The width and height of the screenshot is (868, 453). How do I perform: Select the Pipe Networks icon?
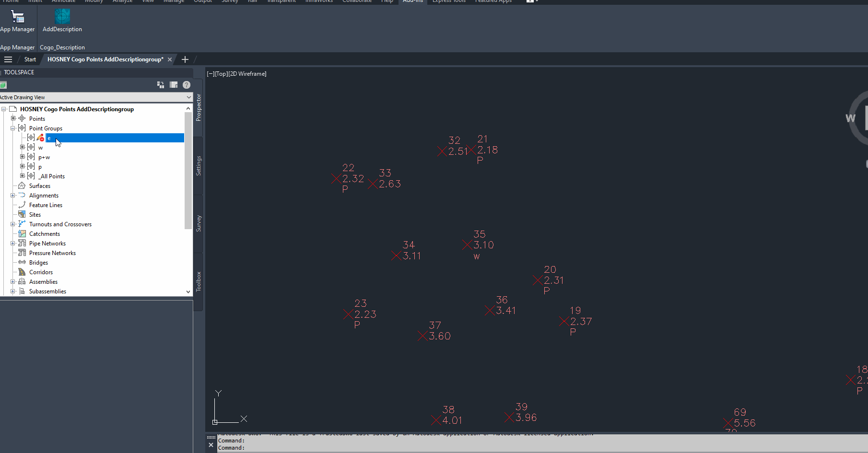(22, 243)
